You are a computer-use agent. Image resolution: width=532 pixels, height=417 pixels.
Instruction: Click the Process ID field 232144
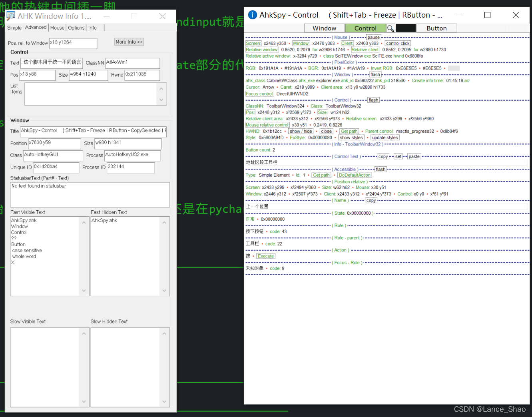pyautogui.click(x=131, y=168)
